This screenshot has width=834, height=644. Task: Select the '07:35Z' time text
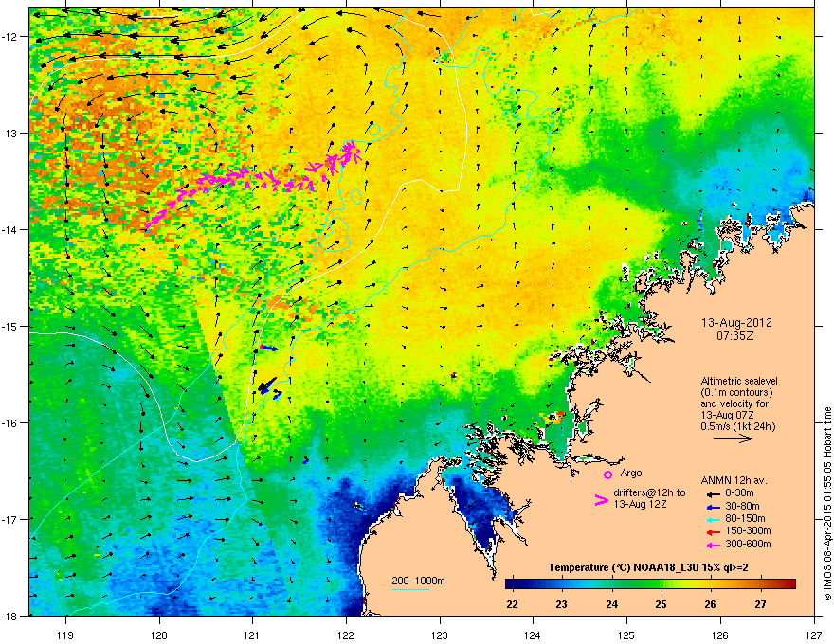(x=735, y=336)
